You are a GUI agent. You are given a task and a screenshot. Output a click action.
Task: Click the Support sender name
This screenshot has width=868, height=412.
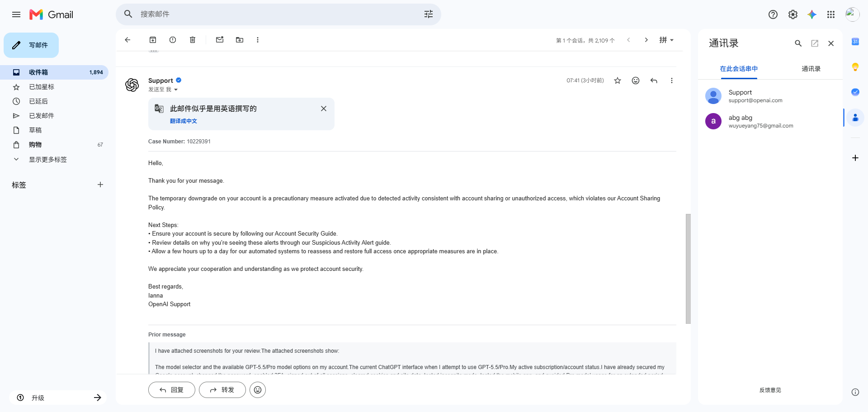tap(160, 81)
